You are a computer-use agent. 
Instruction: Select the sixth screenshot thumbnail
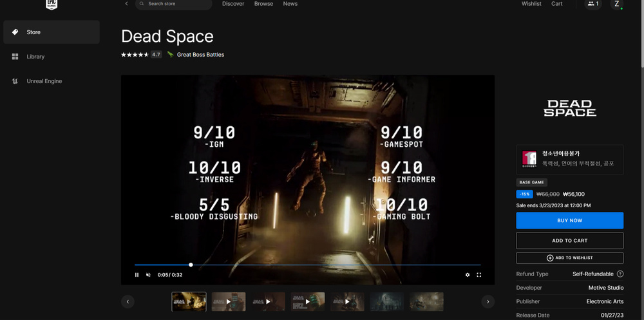point(387,301)
